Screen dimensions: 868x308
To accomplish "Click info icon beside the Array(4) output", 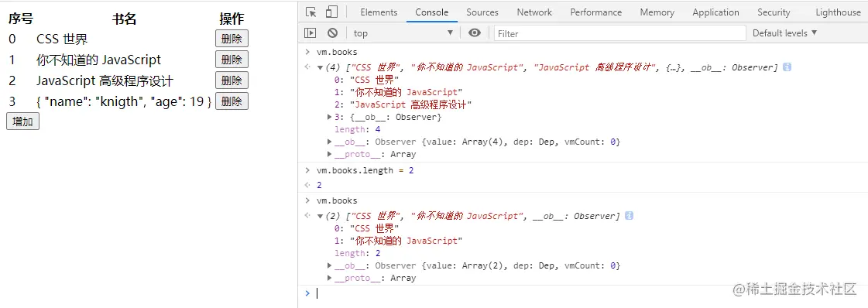I will [x=787, y=67].
